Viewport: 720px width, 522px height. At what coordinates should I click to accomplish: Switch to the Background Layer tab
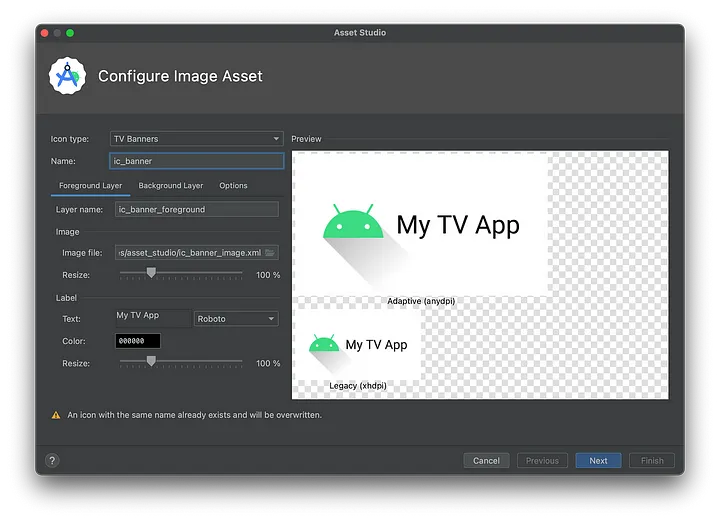171,185
